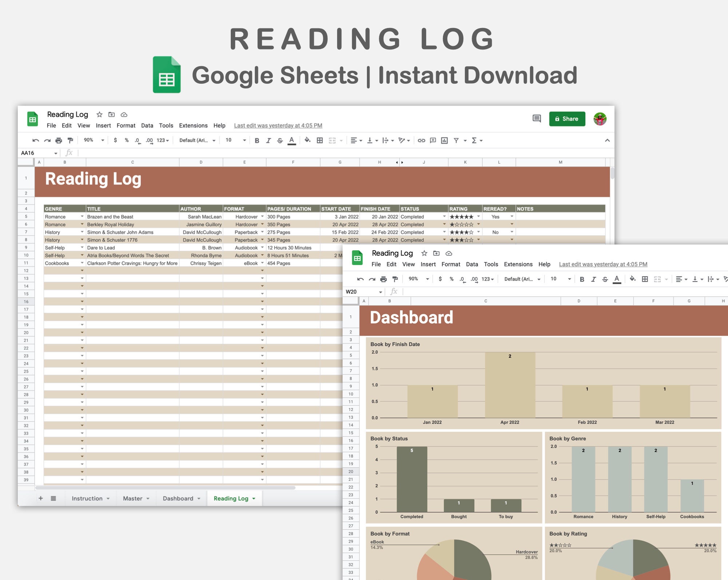Screen dimensions: 728x580
Task: Create a filter using the funnel icon
Action: click(457, 140)
